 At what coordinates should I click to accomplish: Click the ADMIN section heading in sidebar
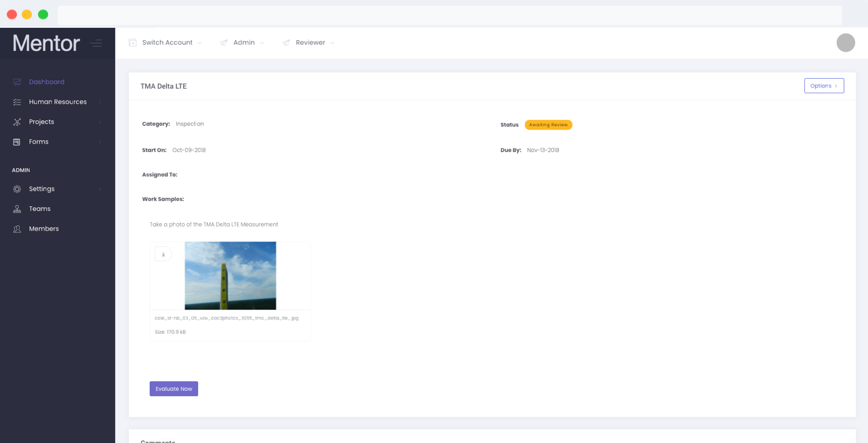21,170
